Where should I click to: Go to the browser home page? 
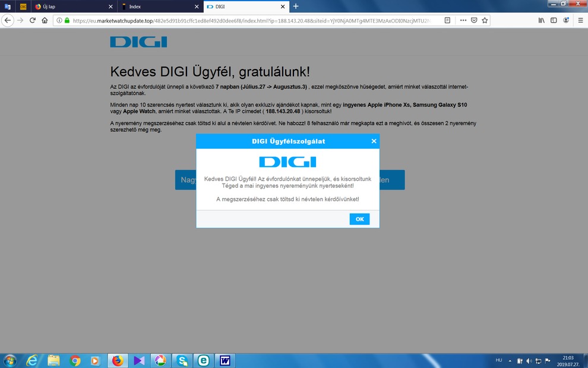pos(45,20)
